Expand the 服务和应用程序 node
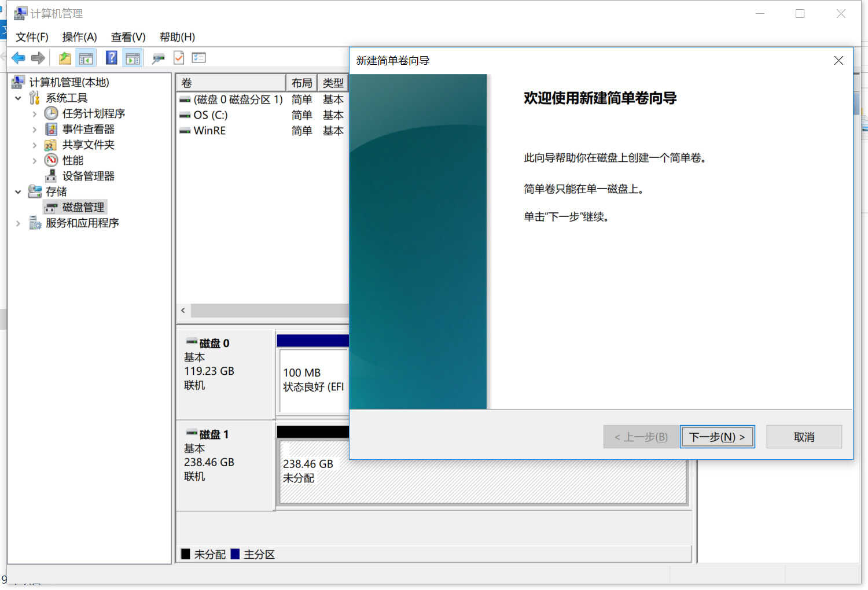This screenshot has width=868, height=590. 18,223
